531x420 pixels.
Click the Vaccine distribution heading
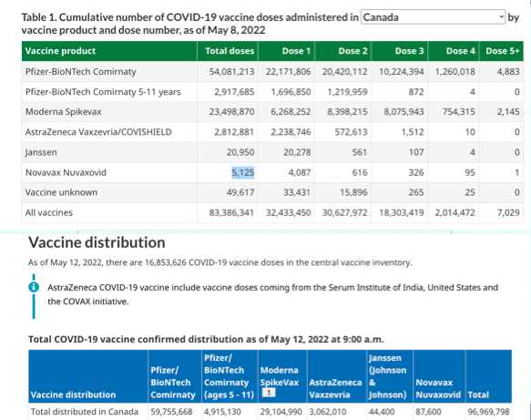pyautogui.click(x=97, y=242)
